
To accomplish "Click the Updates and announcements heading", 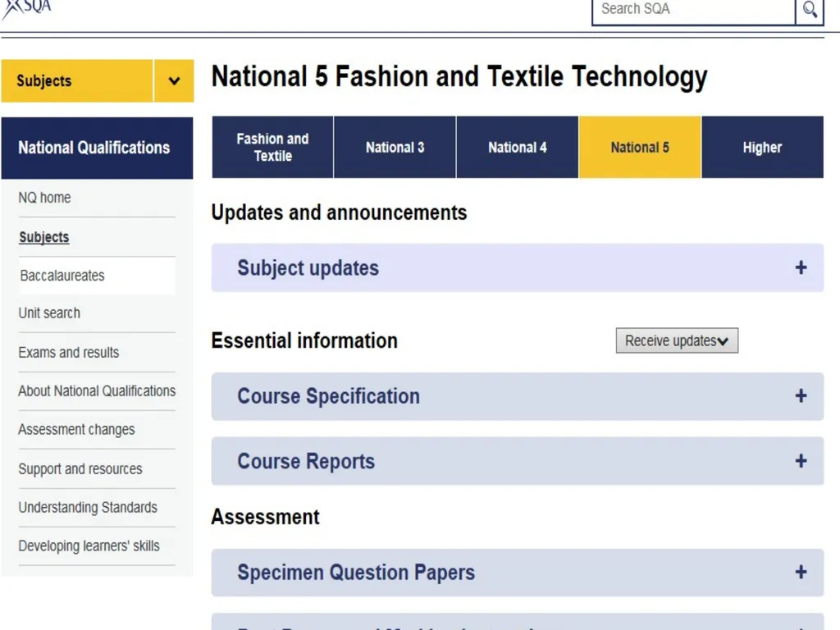I will coord(339,212).
